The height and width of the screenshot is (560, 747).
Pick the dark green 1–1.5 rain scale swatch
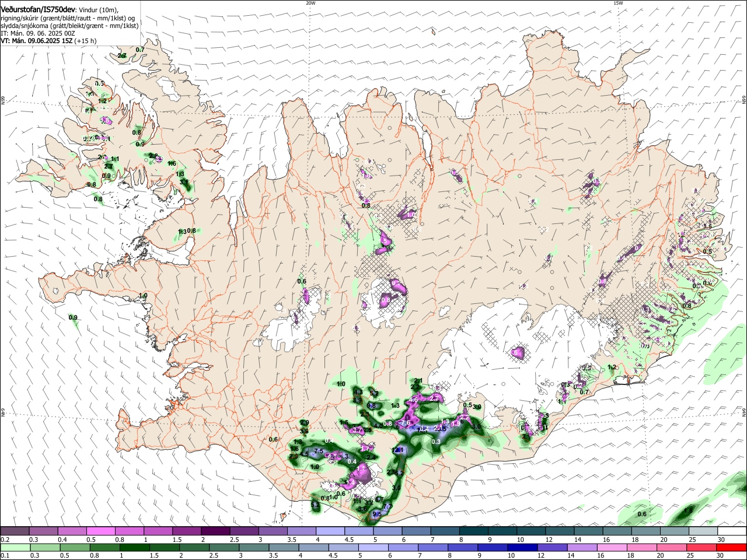click(x=135, y=547)
